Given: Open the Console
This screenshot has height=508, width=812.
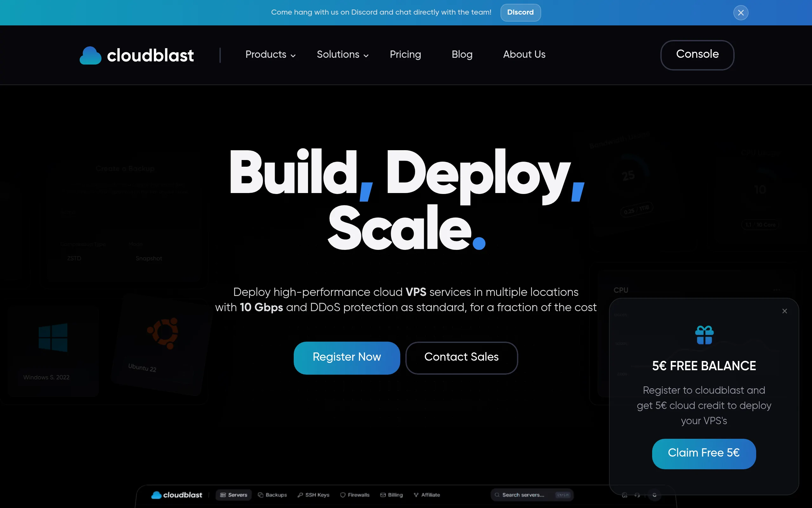Looking at the screenshot, I should (697, 55).
